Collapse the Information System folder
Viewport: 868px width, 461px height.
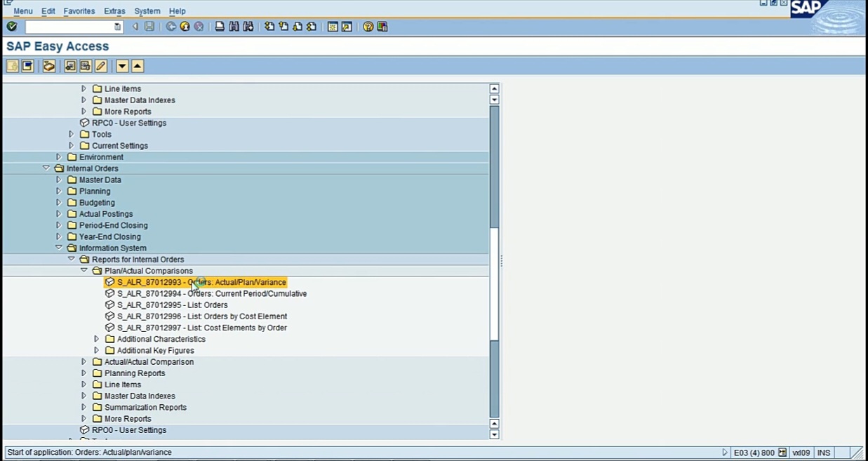point(59,248)
